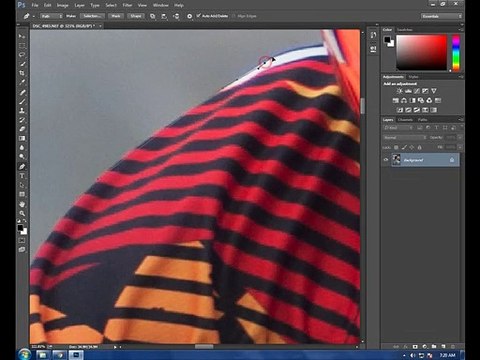Select the Spot Healing Brush tool
The height and width of the screenshot is (360, 480).
click(22, 92)
